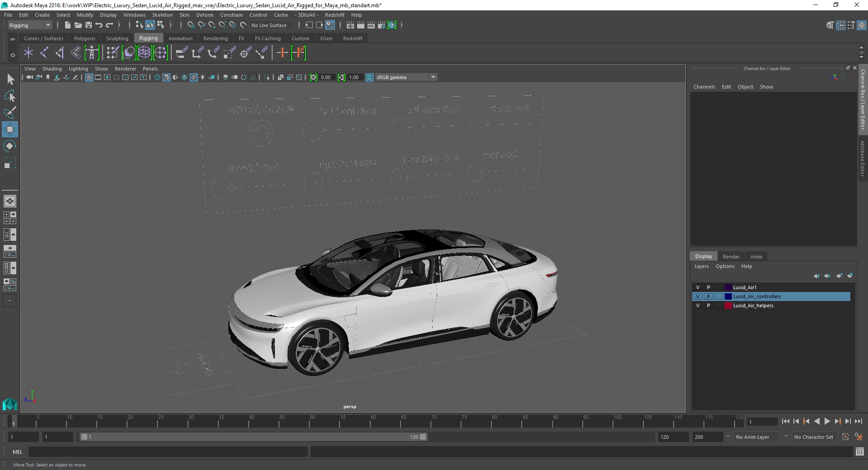Toggle playback P for Lucid_Air_helpers layer
Viewport: 868px width, 470px height.
point(708,305)
